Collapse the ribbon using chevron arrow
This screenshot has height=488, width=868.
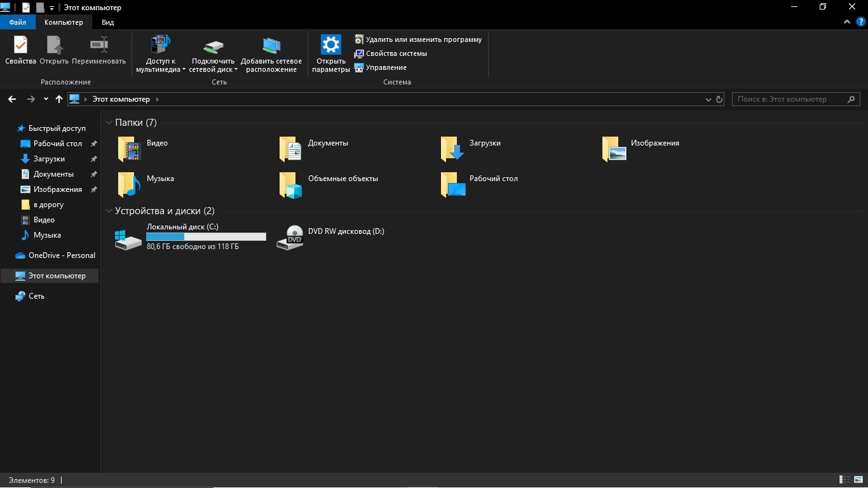pyautogui.click(x=847, y=22)
